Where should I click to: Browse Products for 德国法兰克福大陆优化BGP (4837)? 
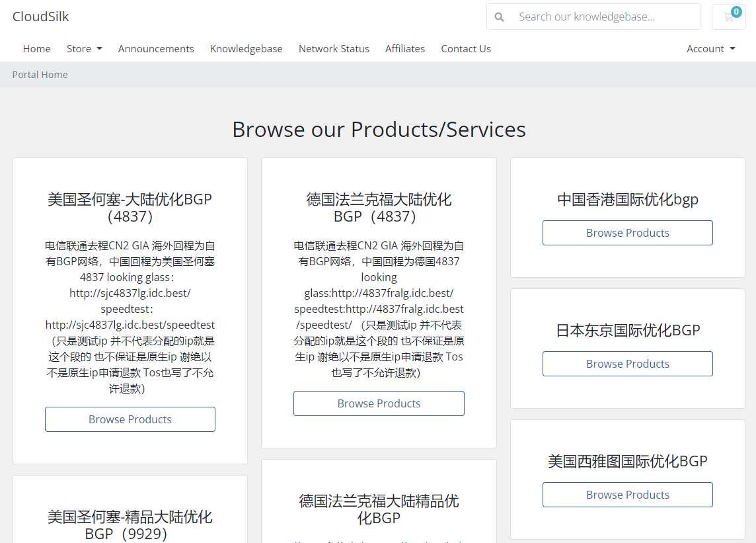(379, 403)
